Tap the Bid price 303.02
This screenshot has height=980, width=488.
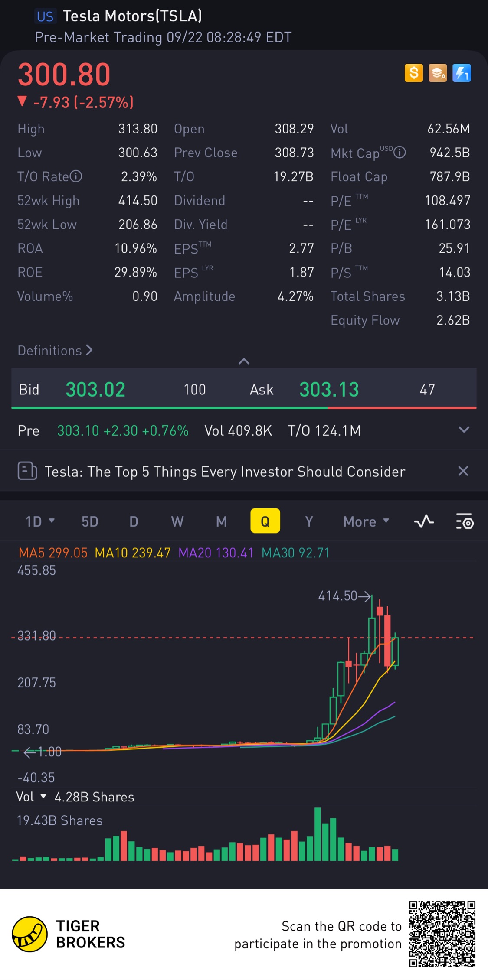coord(95,389)
